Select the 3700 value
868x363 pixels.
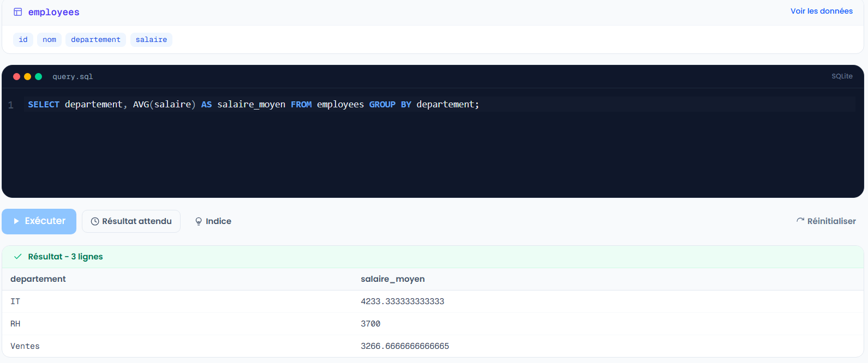tap(370, 324)
